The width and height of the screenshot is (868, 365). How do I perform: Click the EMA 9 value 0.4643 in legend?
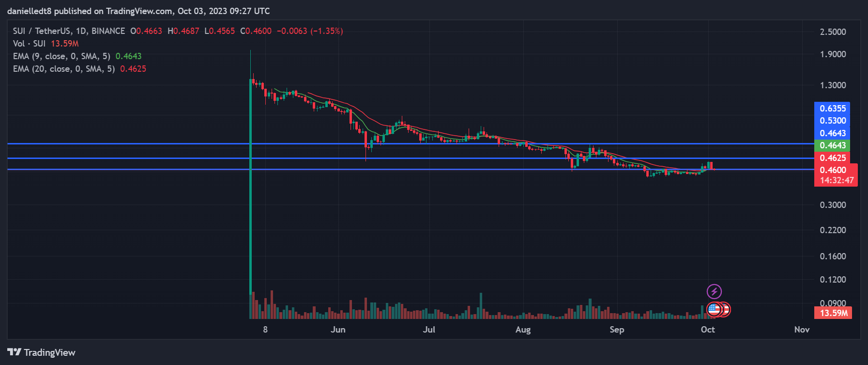tap(128, 56)
